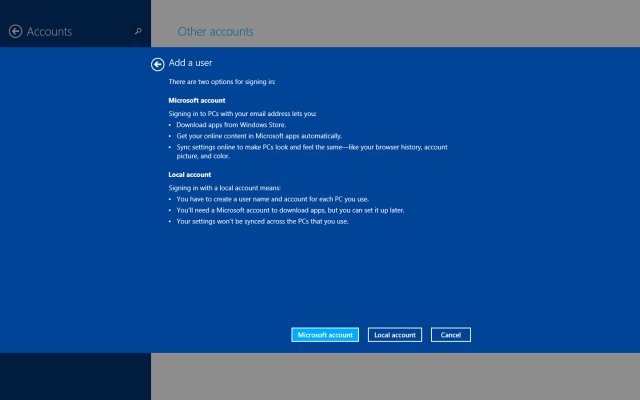This screenshot has width=640, height=400.
Task: Click 'There are two options for signing in' text
Action: [222, 82]
